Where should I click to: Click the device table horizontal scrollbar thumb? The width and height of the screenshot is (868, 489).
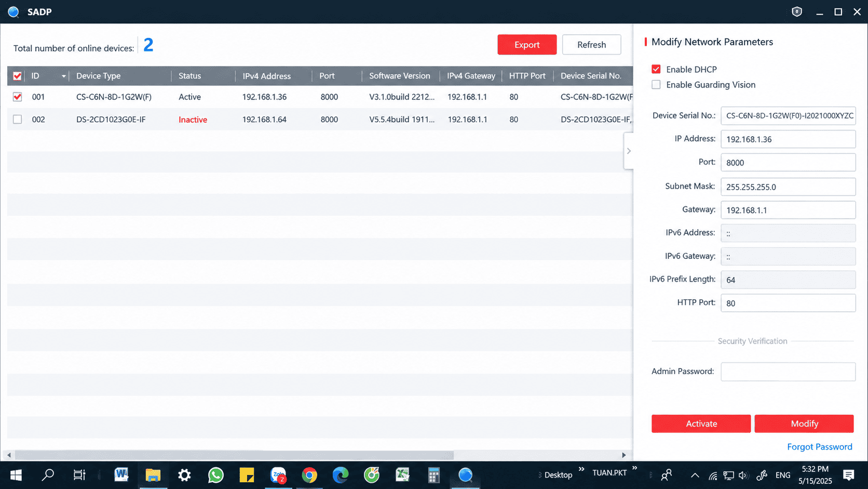click(234, 455)
